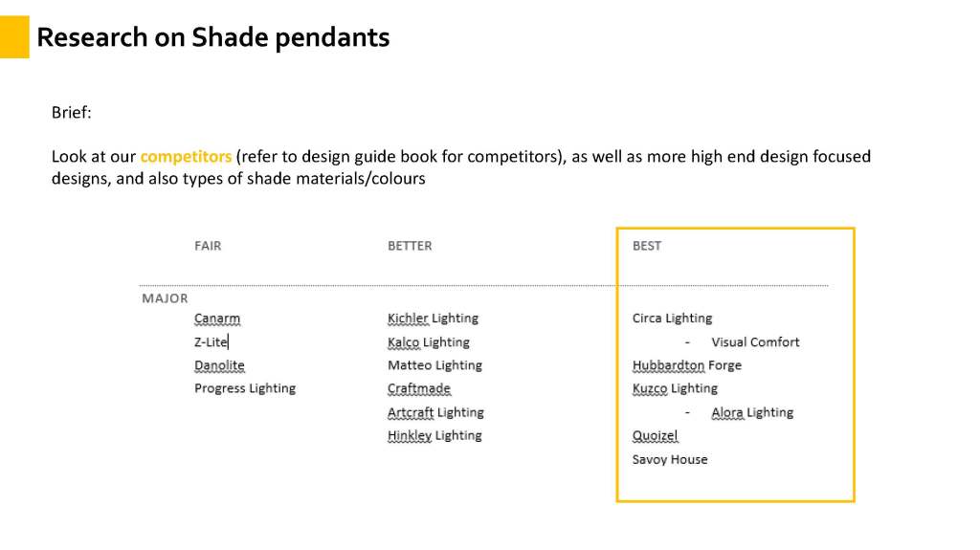Viewport: 980px width, 550px height.
Task: Select the Craftmade entry
Action: pos(419,388)
